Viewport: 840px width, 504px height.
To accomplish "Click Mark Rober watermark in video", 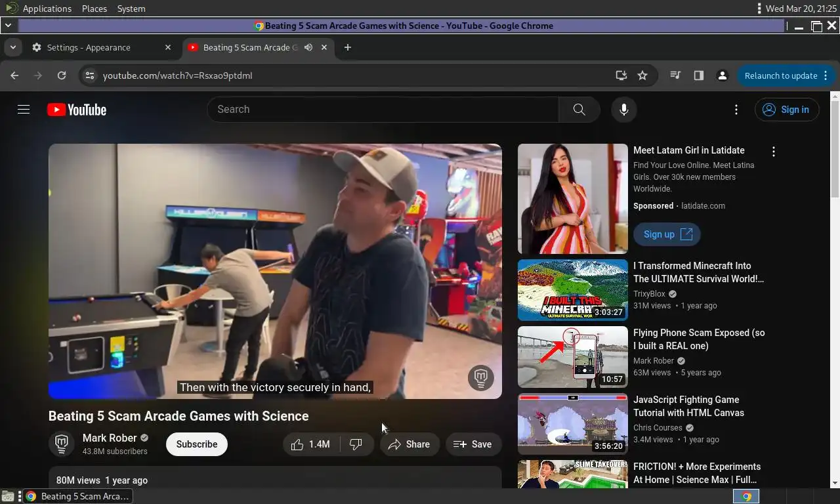I will tap(481, 377).
